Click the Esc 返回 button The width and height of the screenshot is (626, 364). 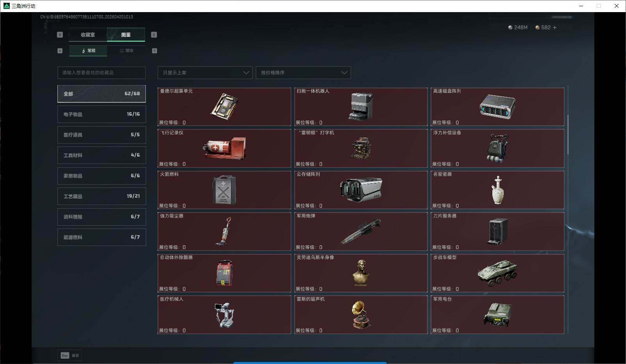[69, 355]
